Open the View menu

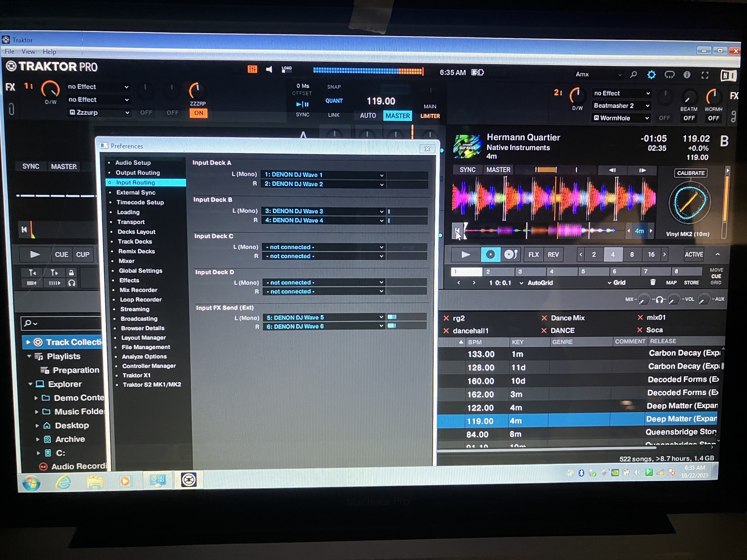pos(28,51)
